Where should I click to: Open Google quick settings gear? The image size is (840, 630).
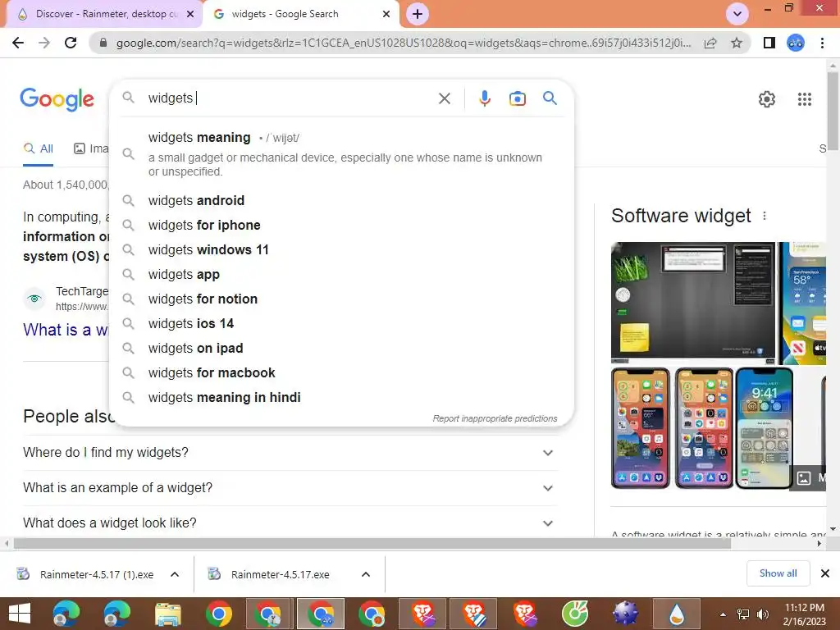(767, 99)
